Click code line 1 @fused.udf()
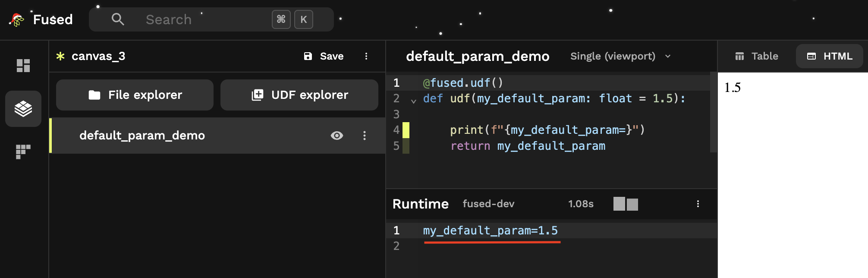This screenshot has width=868, height=278. coord(463,83)
